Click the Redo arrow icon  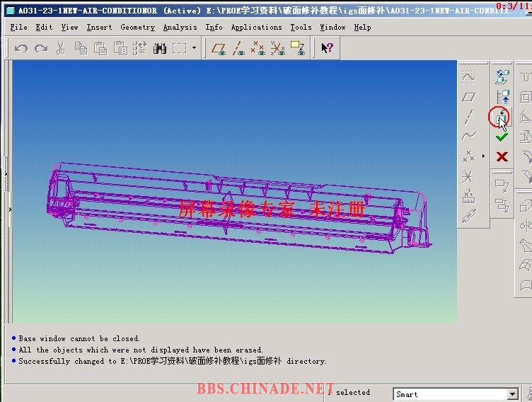coord(41,49)
